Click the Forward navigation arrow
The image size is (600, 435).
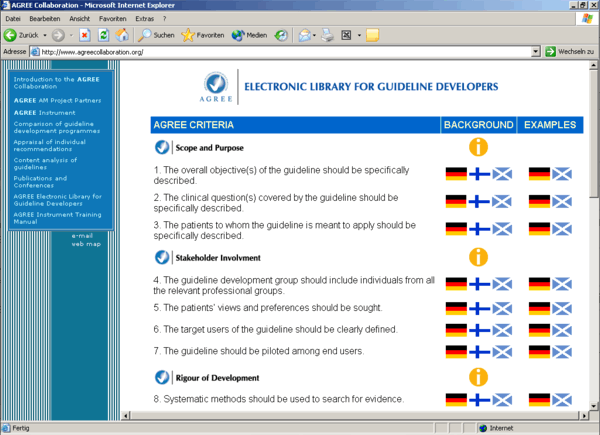tap(58, 35)
